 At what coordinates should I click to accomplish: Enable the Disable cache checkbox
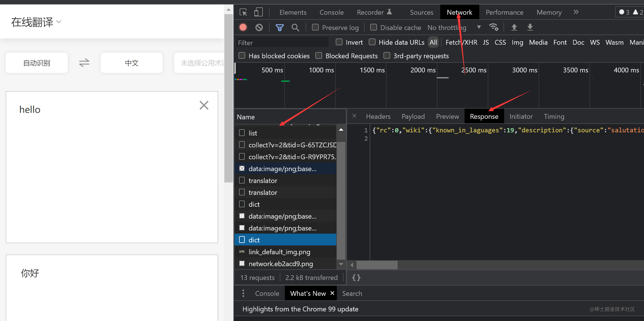374,27
